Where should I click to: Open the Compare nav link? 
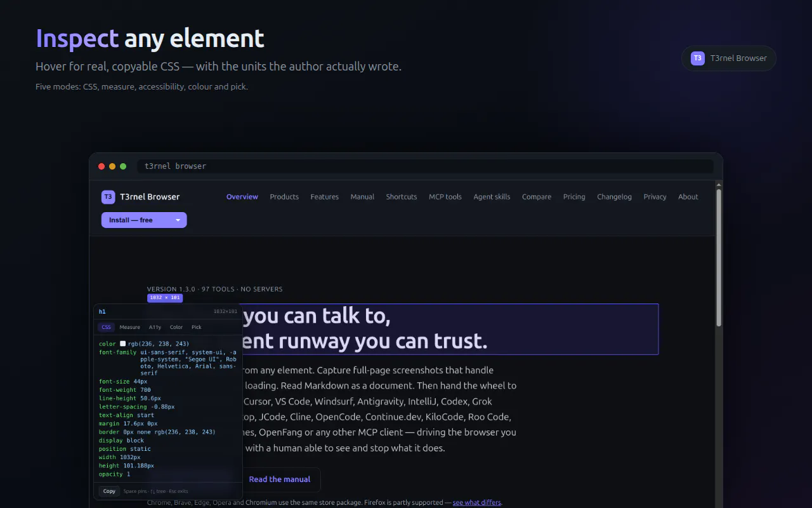pyautogui.click(x=537, y=197)
